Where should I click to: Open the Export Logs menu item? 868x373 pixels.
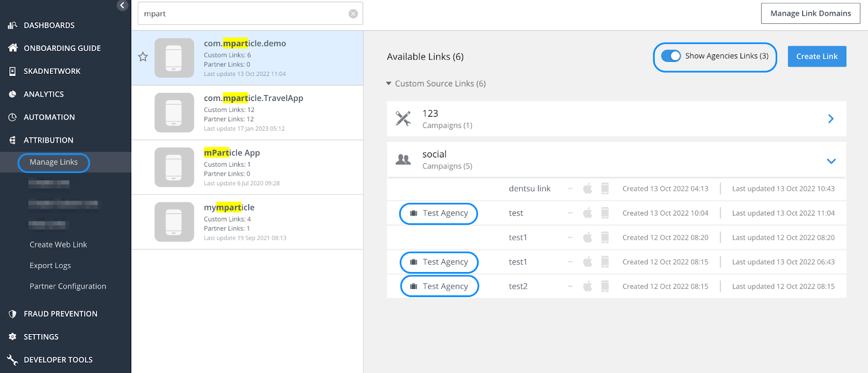coord(50,265)
